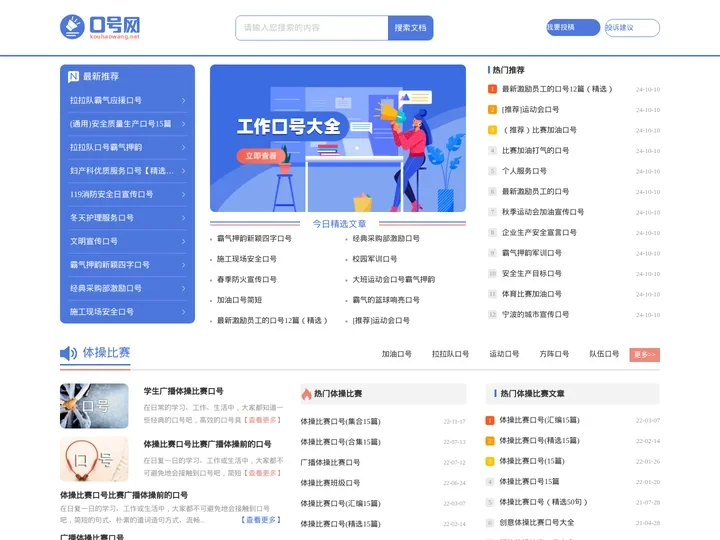
Task: Open 春季防火宣传口号 article
Action: coord(247,279)
